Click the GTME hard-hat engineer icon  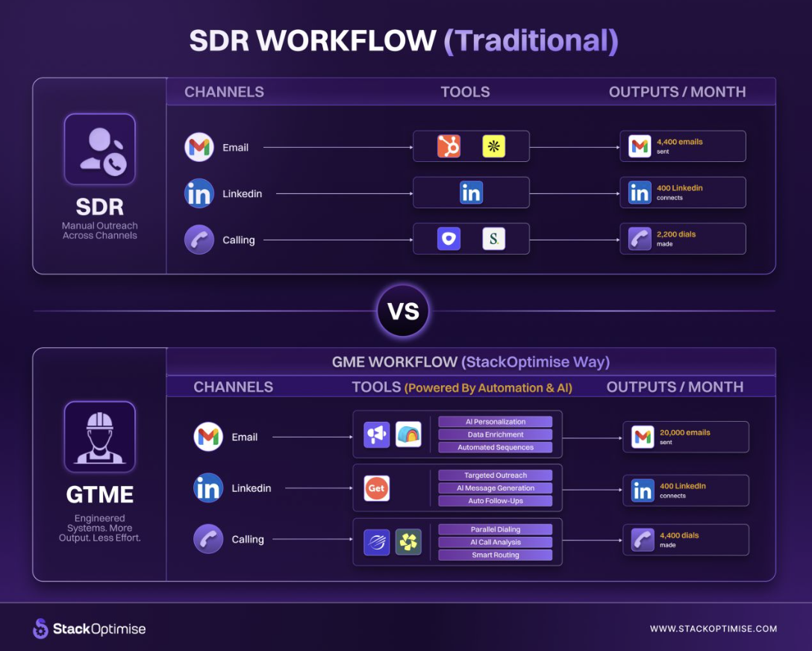click(100, 437)
